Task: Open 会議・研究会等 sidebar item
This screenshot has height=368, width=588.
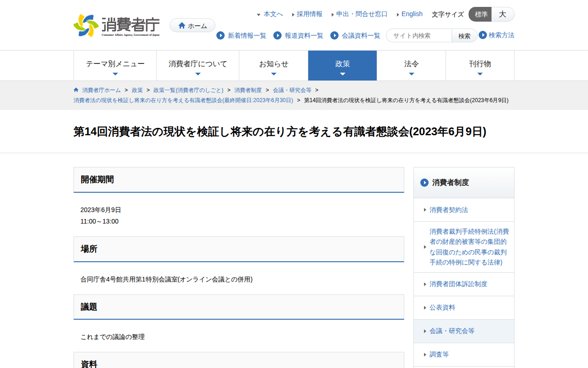Action: pyautogui.click(x=464, y=331)
